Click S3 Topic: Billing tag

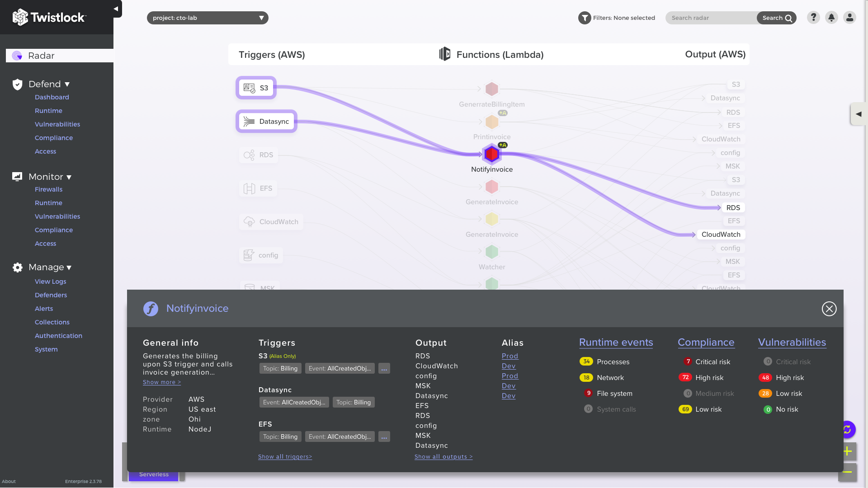(280, 369)
